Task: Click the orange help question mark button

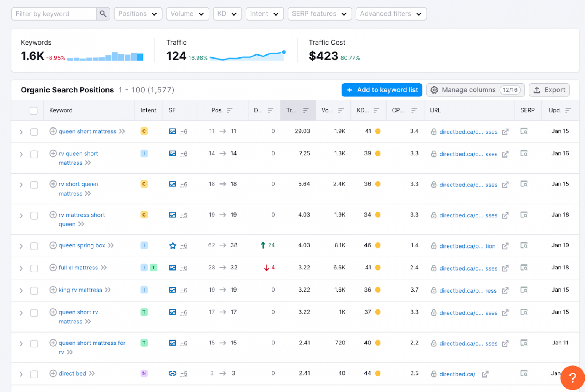Action: [x=572, y=378]
